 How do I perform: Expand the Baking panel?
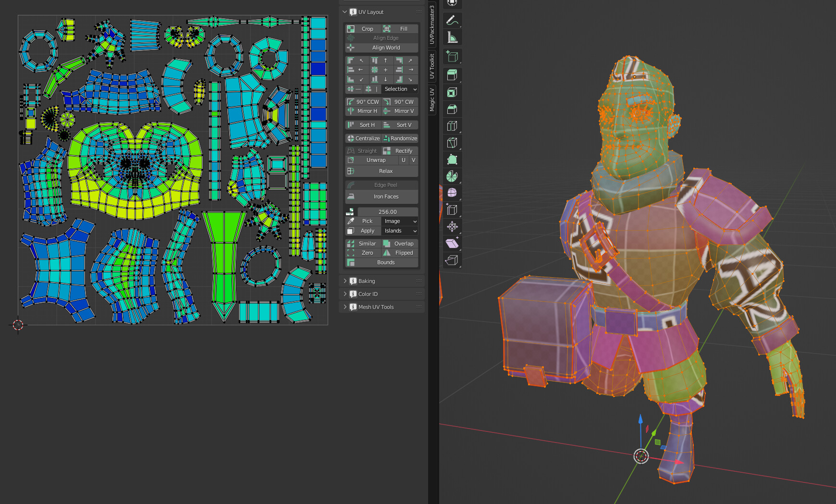pyautogui.click(x=365, y=281)
